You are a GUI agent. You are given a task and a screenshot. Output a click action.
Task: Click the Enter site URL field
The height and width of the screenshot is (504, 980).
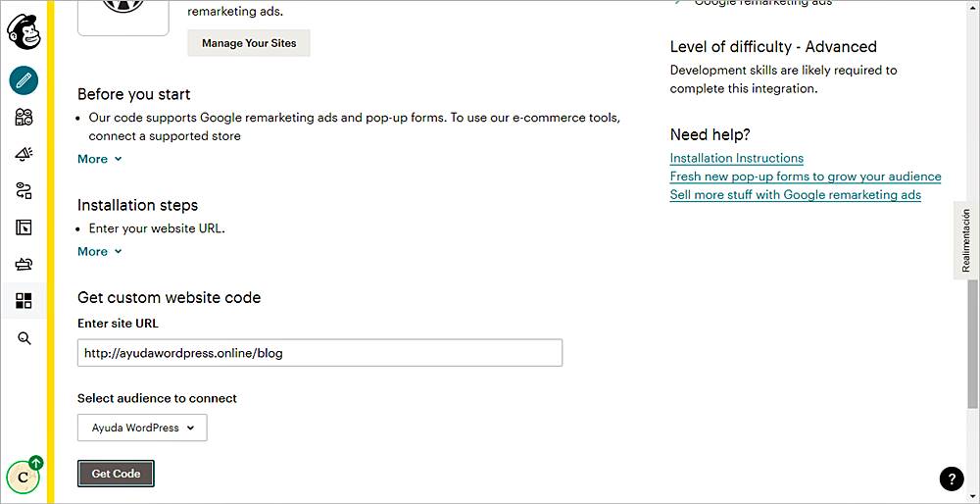(319, 353)
